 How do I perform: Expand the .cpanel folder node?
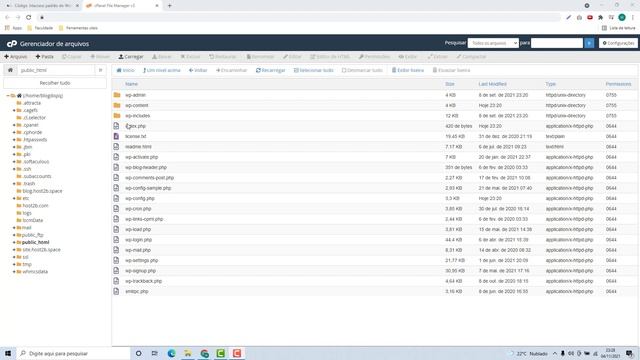pyautogui.click(x=14, y=125)
